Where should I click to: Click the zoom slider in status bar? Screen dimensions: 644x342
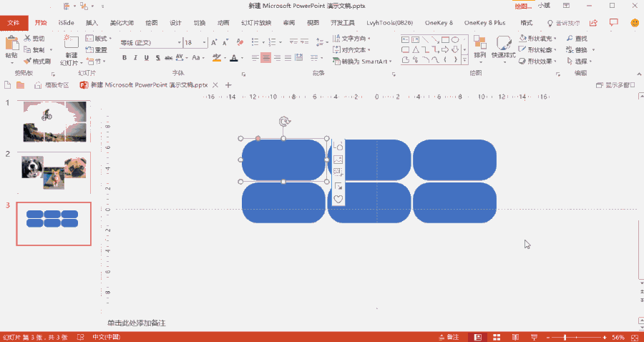tap(565, 337)
